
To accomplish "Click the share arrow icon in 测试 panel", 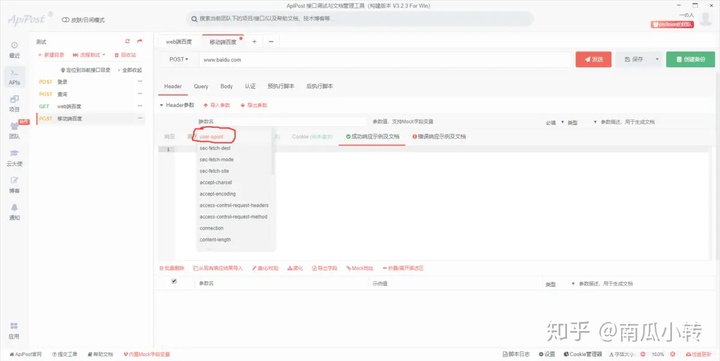I will tap(140, 41).
